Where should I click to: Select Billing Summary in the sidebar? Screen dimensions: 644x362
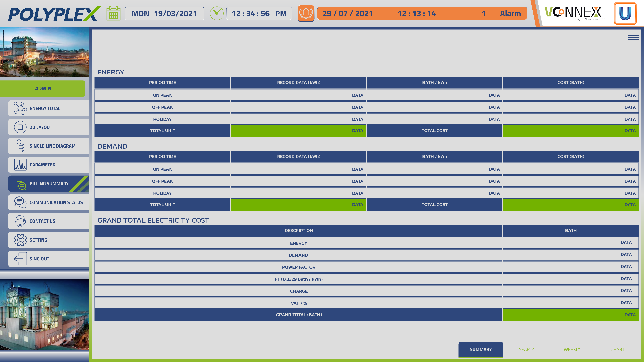[x=49, y=184]
